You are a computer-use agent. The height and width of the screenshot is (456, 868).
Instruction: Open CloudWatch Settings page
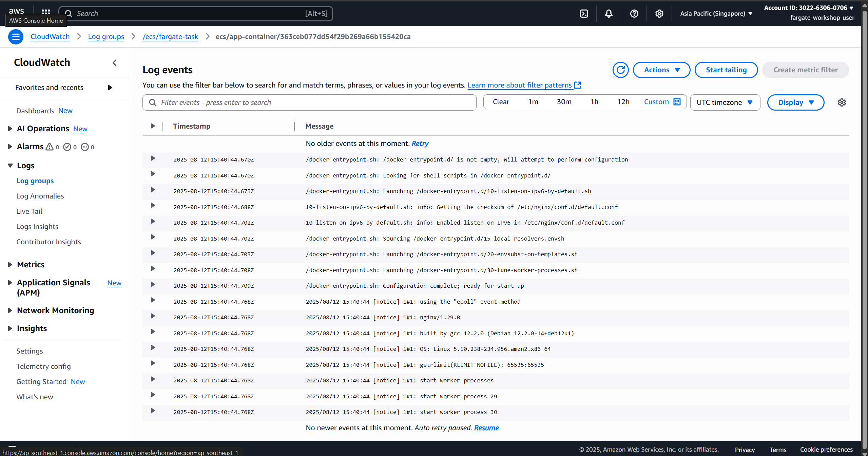pyautogui.click(x=30, y=351)
